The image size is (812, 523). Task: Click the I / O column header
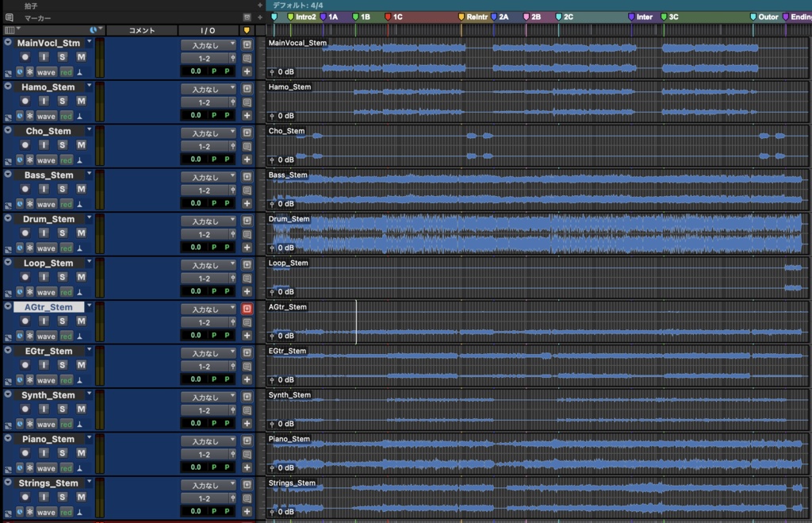[208, 31]
